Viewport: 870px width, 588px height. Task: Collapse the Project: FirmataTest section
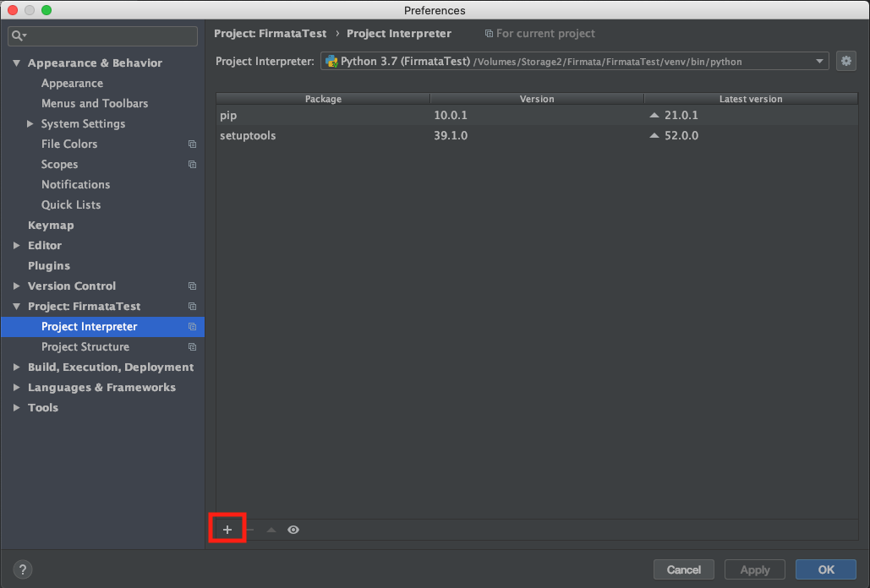click(x=17, y=306)
